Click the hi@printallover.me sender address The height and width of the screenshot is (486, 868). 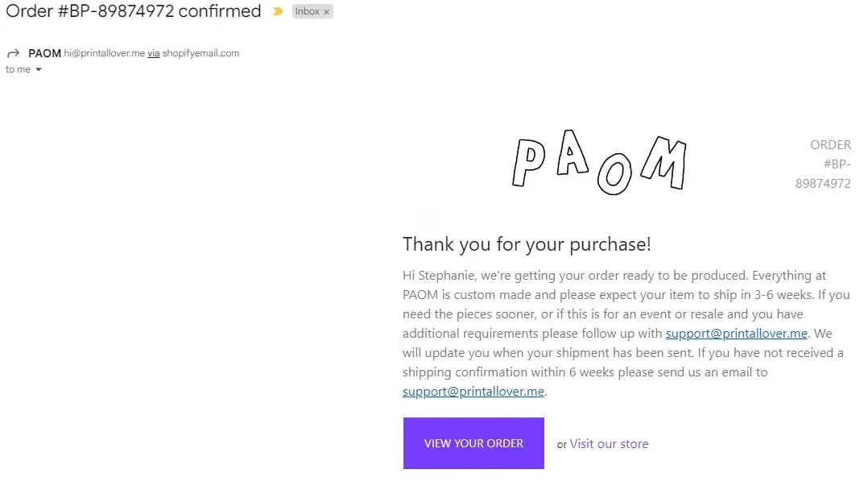[x=105, y=53]
